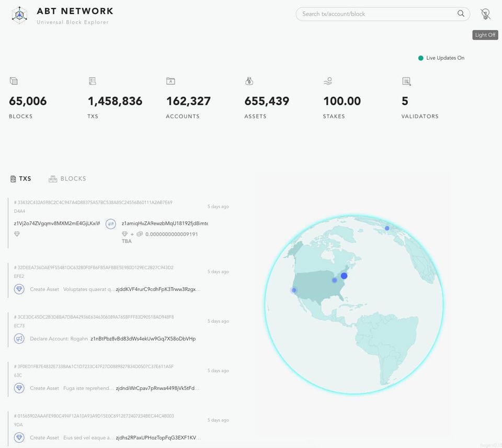Open transaction hash starting with 33432C432A59
The width and height of the screenshot is (502, 448).
[x=93, y=203]
